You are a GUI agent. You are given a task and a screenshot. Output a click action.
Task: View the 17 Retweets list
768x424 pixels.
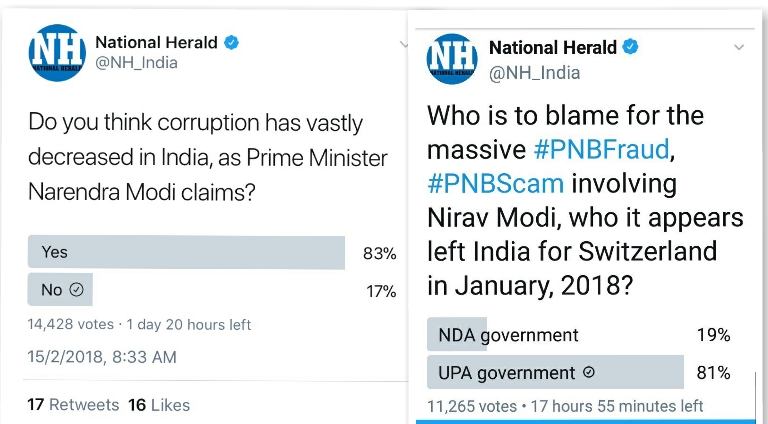73,405
